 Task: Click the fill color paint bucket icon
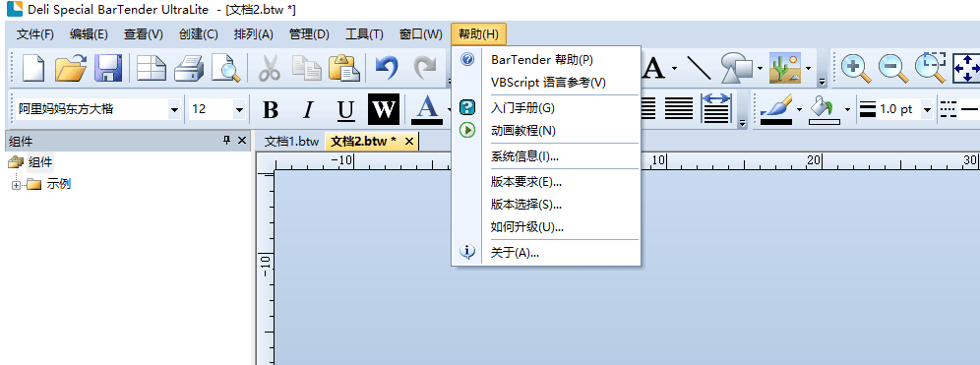[825, 109]
